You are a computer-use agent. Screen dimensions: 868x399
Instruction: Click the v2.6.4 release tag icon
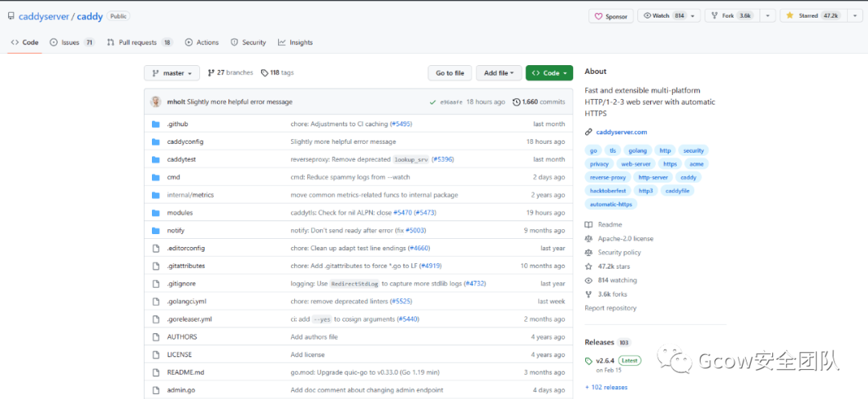tap(589, 360)
